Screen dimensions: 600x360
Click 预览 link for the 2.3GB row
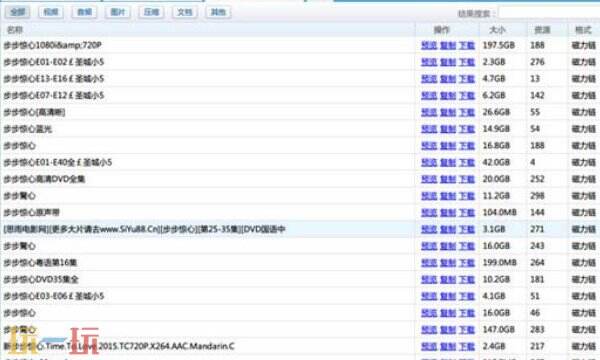tap(429, 62)
